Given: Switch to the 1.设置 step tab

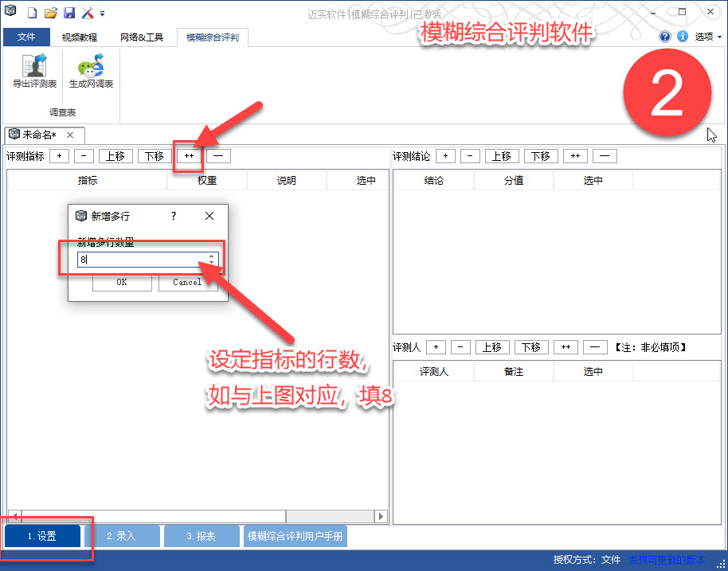Looking at the screenshot, I should pyautogui.click(x=41, y=536).
